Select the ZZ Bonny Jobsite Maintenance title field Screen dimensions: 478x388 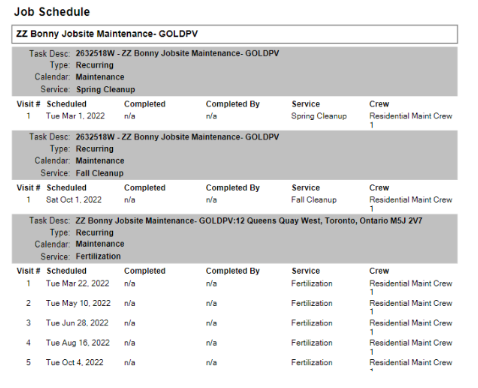point(234,34)
